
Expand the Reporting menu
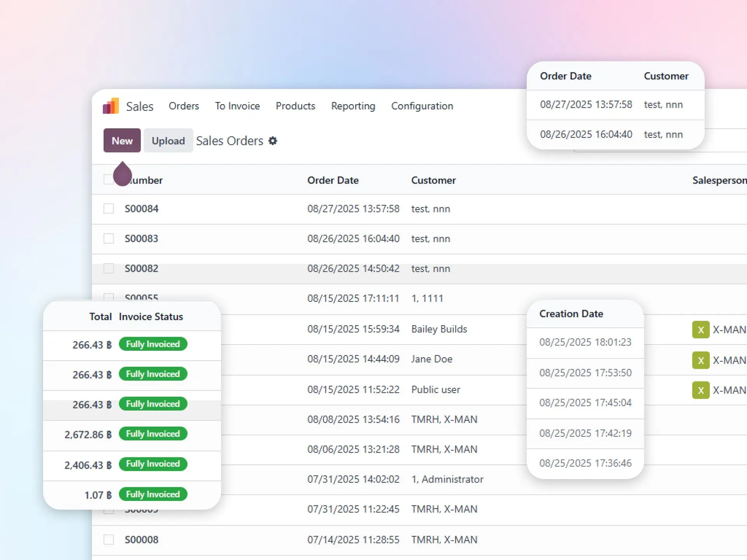[353, 106]
